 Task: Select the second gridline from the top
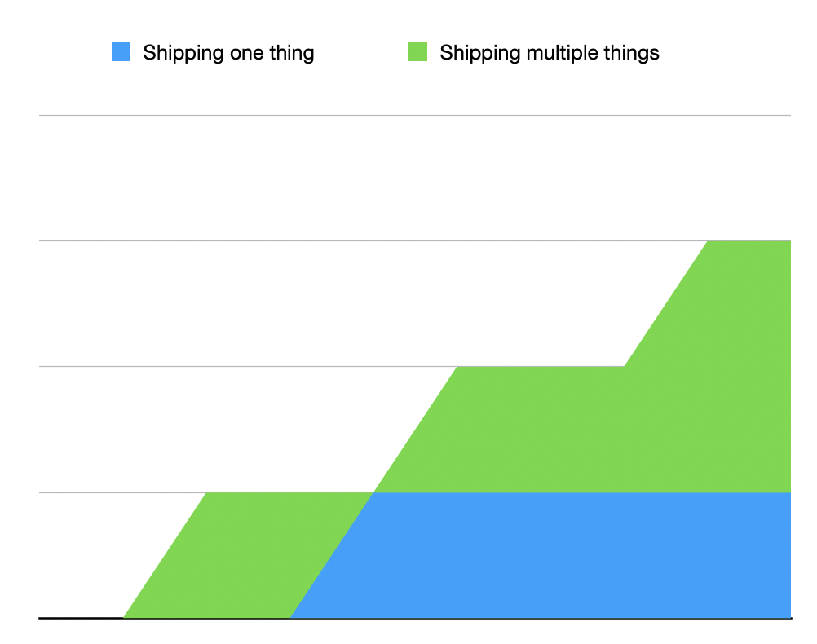(x=326, y=241)
